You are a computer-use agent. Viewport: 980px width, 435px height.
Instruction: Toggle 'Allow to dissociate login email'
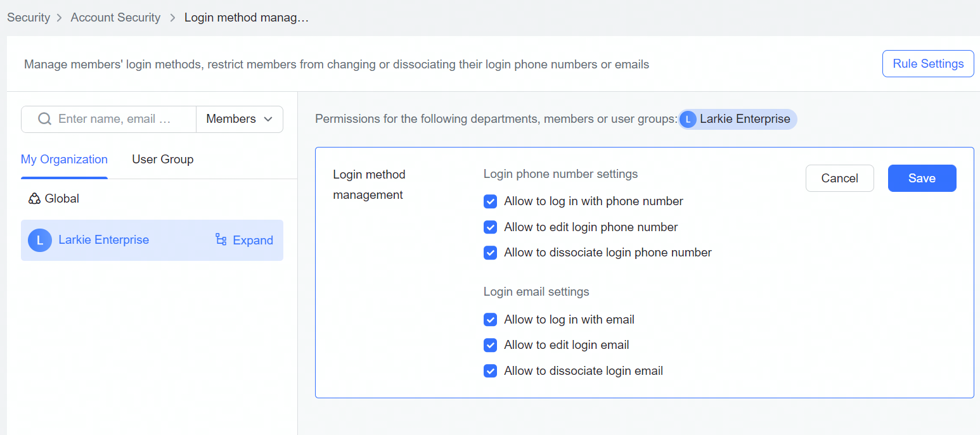(x=490, y=370)
